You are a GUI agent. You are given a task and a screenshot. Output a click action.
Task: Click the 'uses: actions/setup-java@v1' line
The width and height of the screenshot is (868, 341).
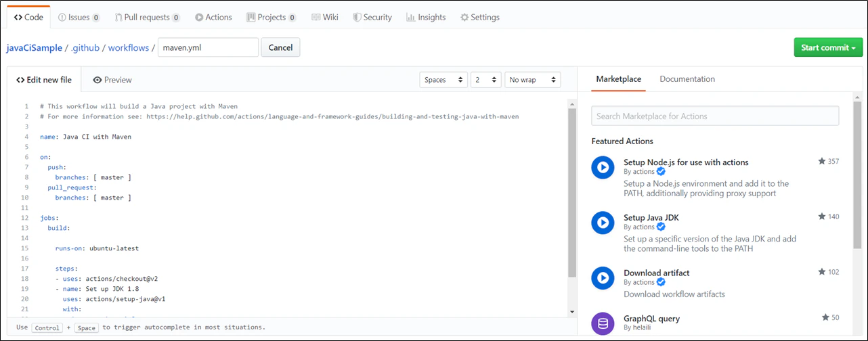(x=114, y=299)
